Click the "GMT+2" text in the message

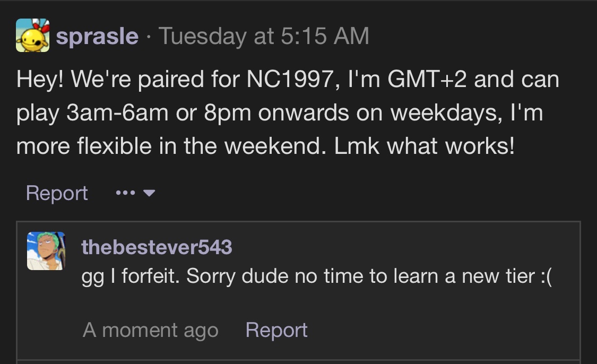pos(427,79)
